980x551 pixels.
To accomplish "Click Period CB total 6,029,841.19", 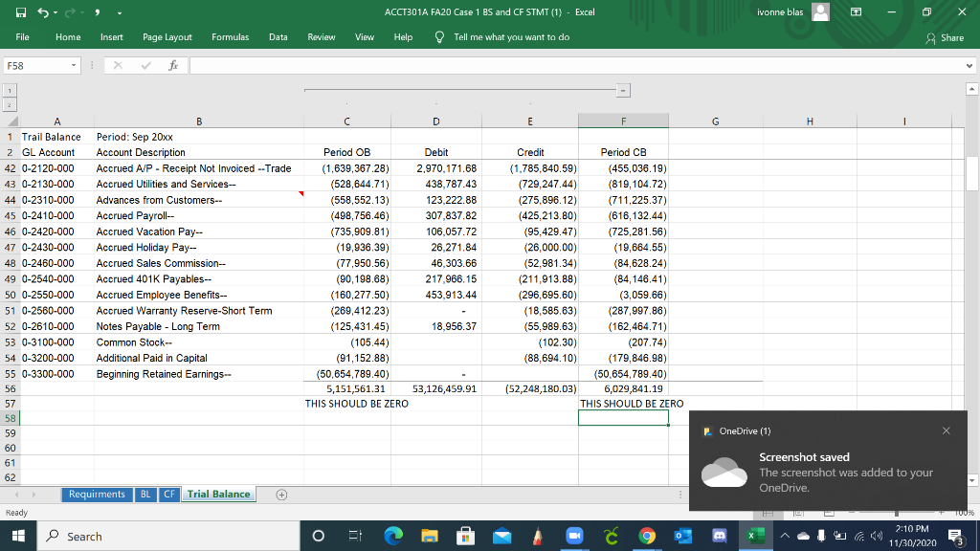I will [x=623, y=388].
